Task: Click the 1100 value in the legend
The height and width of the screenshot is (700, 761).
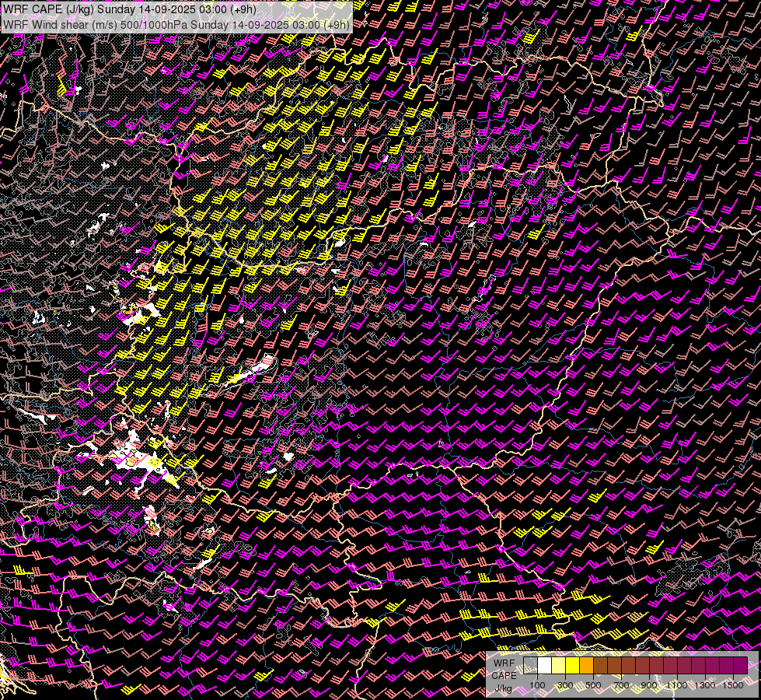Action: [x=677, y=685]
